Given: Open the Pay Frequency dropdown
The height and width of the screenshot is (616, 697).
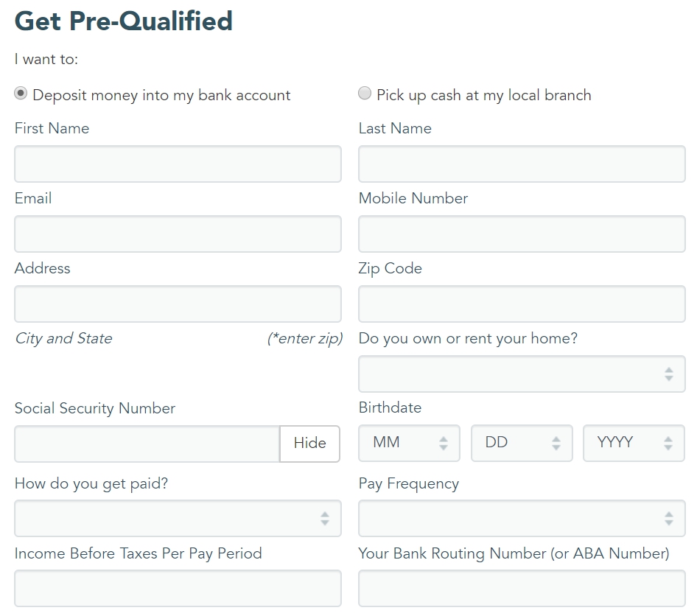Looking at the screenshot, I should (522, 518).
